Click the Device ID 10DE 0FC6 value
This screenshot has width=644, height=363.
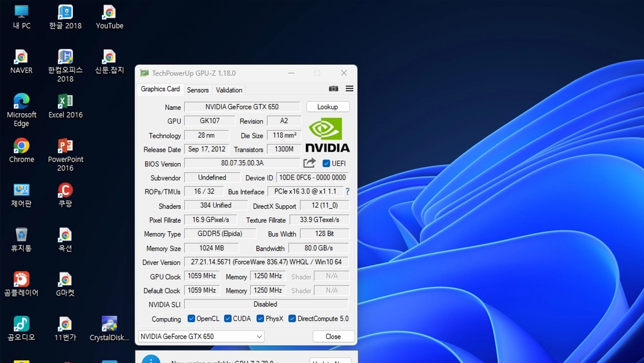(313, 178)
